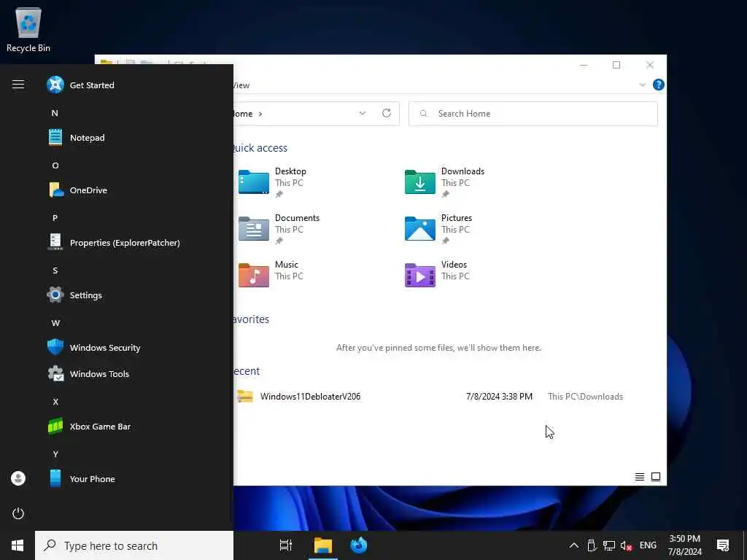Expand the ribbon with chevron arrow
This screenshot has width=747, height=560.
642,85
